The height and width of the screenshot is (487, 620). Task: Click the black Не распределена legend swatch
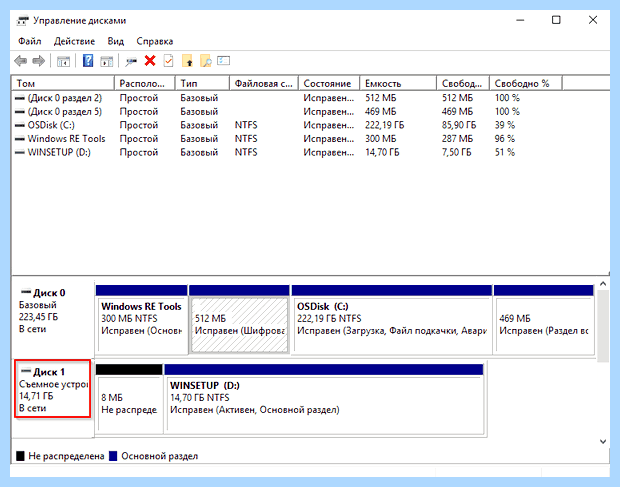(x=20, y=456)
